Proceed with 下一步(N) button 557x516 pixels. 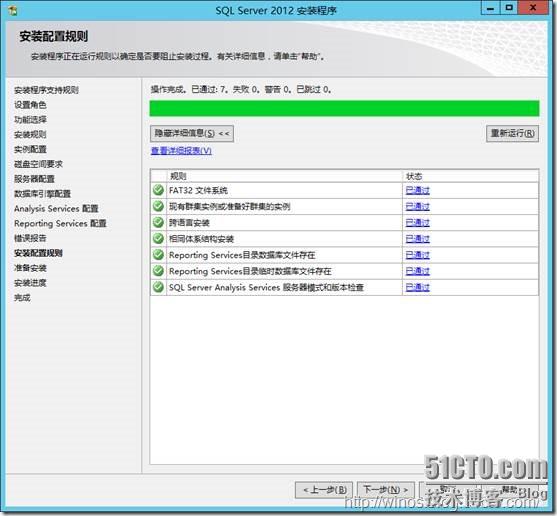(385, 490)
